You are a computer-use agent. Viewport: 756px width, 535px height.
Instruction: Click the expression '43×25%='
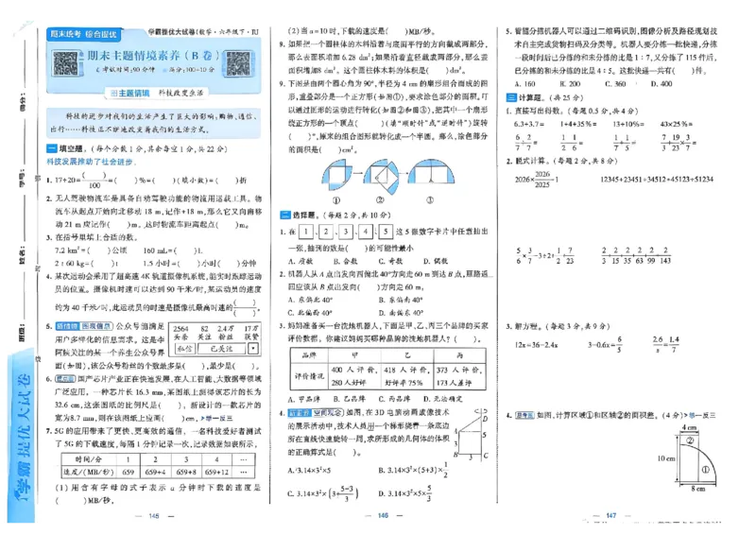[677, 124]
